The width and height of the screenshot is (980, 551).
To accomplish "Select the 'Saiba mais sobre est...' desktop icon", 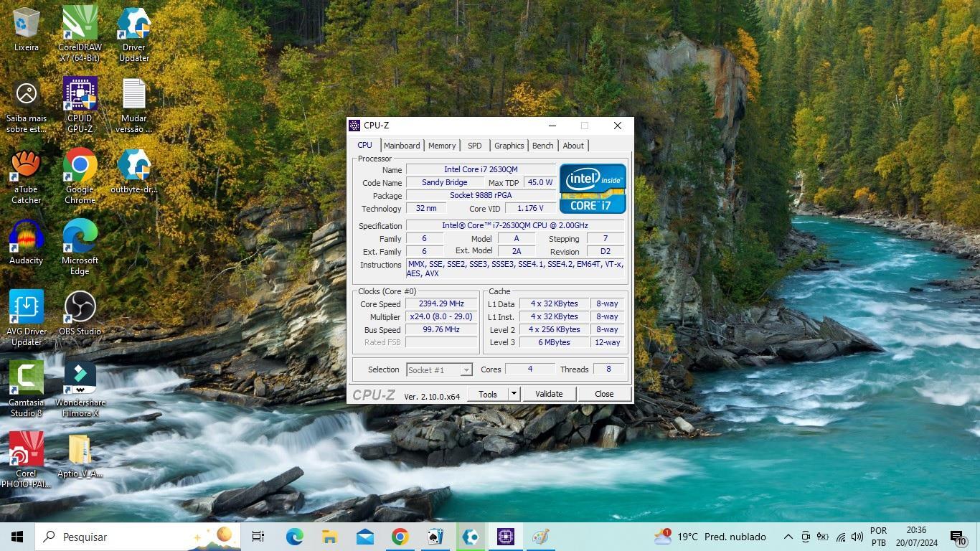I will tap(27, 105).
